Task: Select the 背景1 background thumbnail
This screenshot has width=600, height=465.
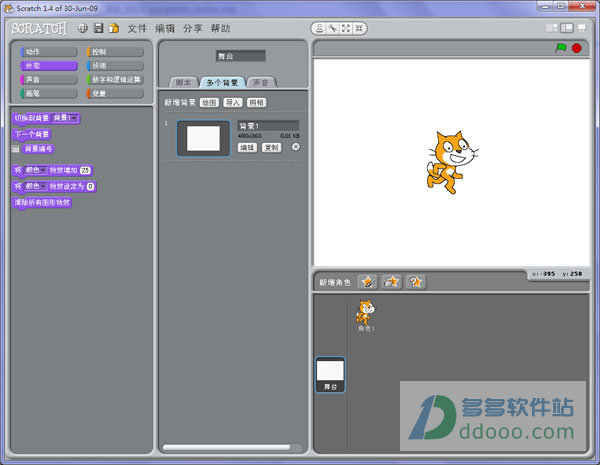Action: tap(204, 138)
